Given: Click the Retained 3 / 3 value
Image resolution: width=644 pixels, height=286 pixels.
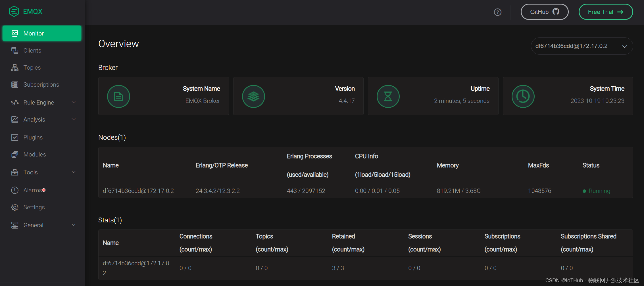Looking at the screenshot, I should [338, 268].
